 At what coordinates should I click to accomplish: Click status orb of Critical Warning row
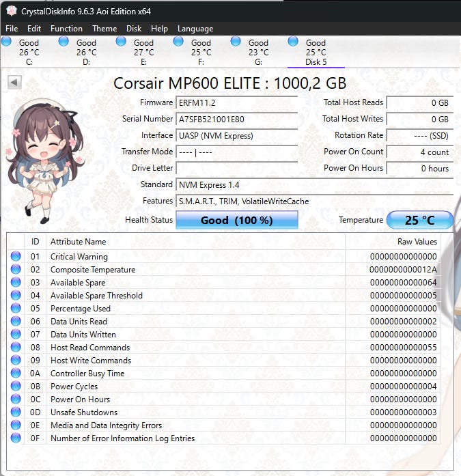coord(16,256)
